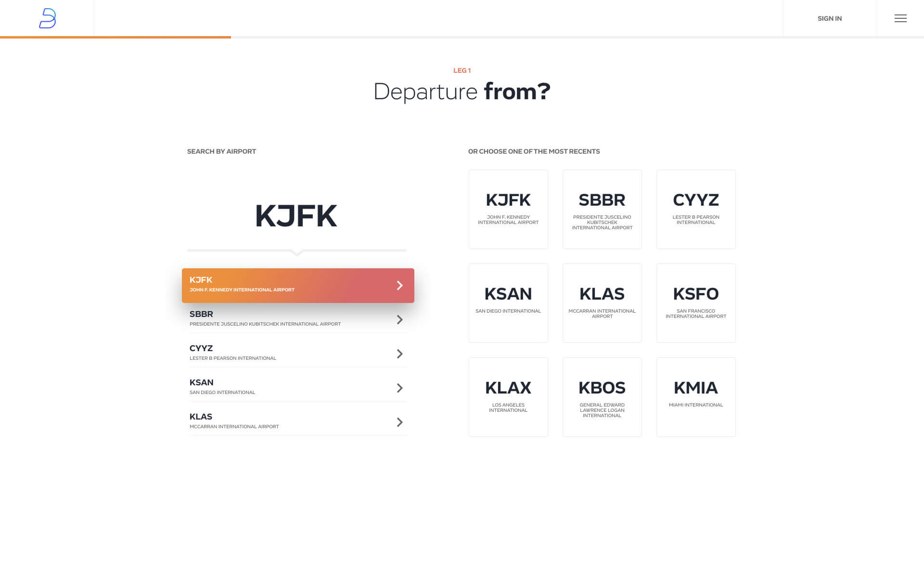Choose the KSAN San Diego card

pyautogui.click(x=508, y=303)
